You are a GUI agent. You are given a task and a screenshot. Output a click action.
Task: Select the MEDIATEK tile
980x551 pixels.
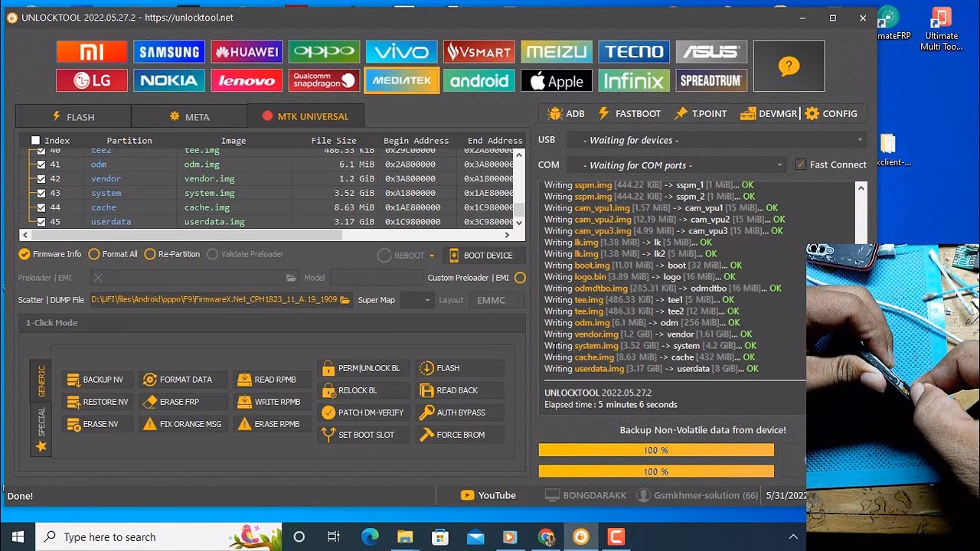coord(401,80)
